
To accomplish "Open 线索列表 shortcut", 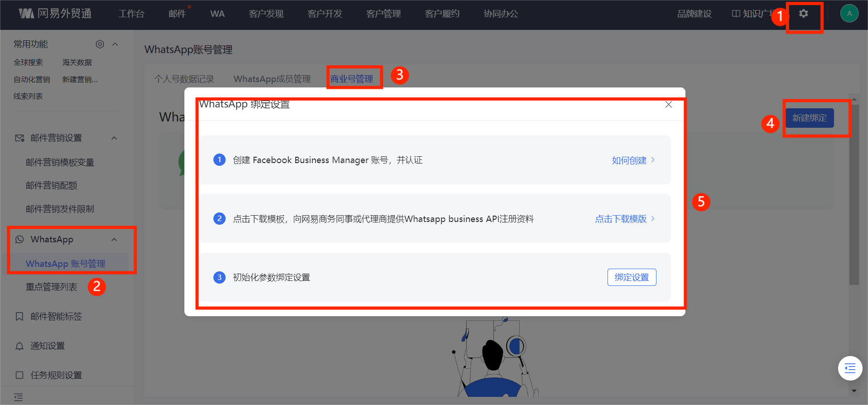I will (x=28, y=96).
